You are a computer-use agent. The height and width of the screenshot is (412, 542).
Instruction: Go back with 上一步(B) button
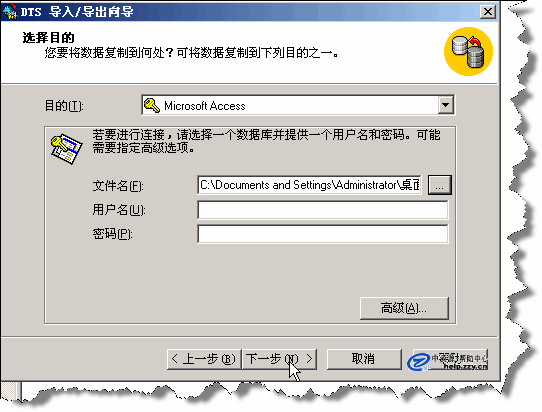pyautogui.click(x=204, y=359)
